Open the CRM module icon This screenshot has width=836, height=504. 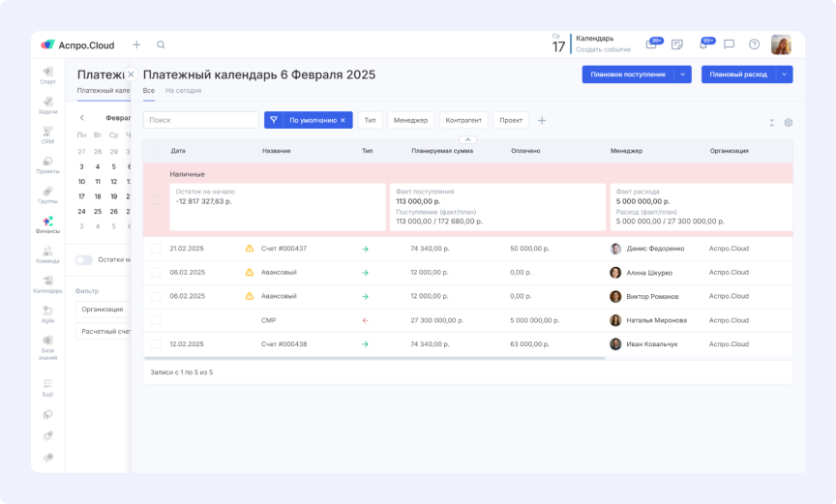coord(47,133)
